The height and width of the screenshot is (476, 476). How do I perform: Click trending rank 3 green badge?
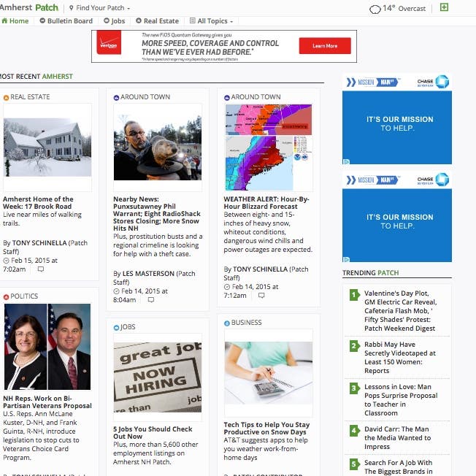coord(354,388)
